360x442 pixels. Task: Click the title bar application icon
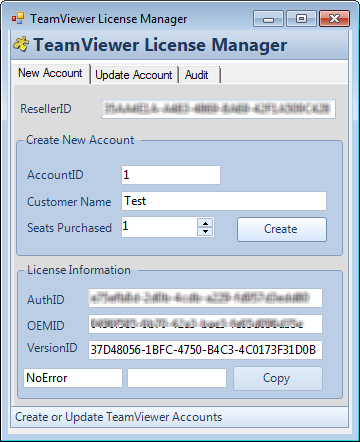(18, 18)
